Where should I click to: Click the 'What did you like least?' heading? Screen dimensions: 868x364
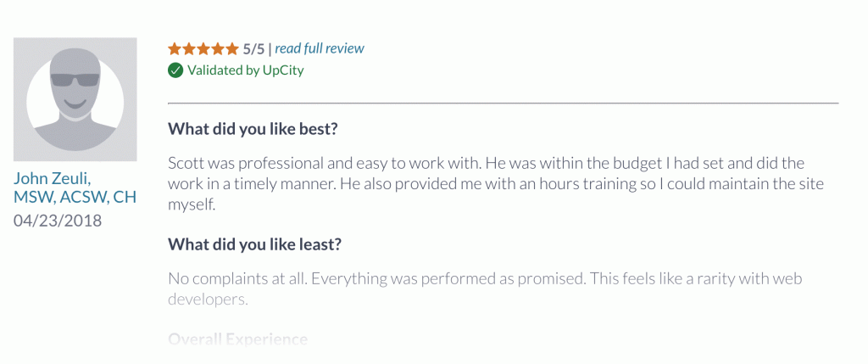click(x=254, y=244)
